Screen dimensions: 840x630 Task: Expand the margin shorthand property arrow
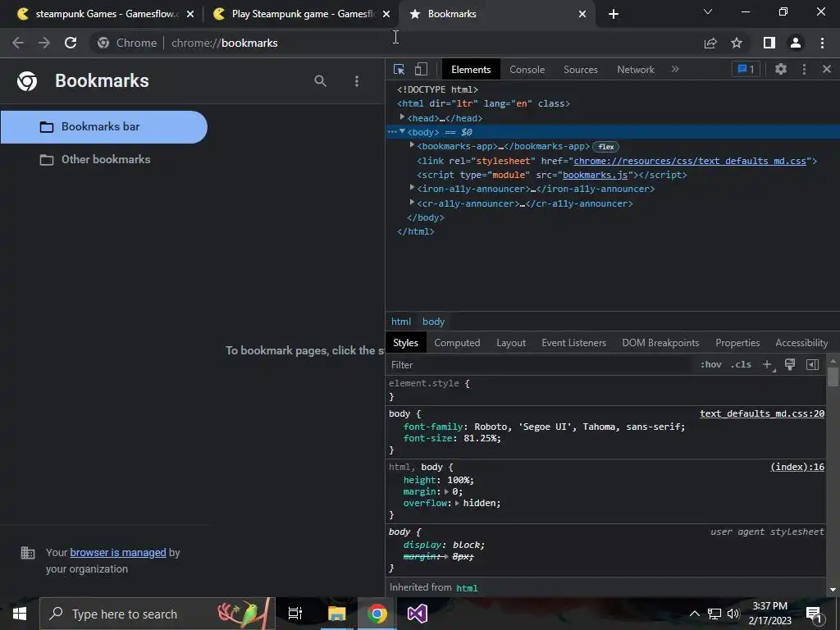[447, 492]
